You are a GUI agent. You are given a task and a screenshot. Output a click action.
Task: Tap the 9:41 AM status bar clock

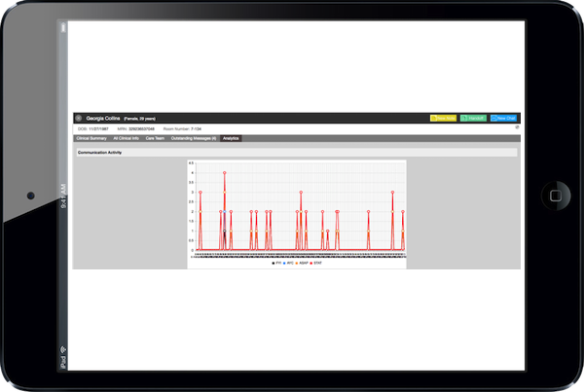point(63,206)
